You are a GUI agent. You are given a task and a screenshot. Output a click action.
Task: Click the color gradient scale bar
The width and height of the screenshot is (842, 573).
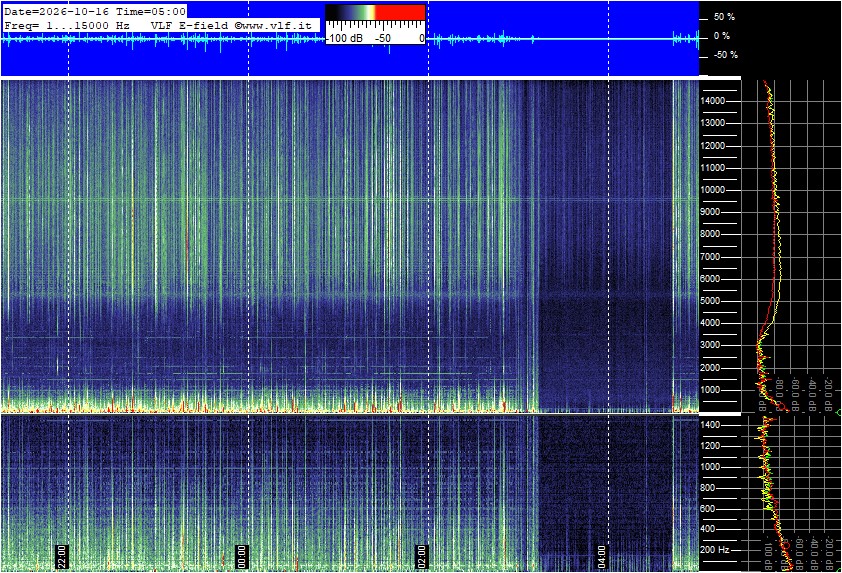(x=375, y=13)
